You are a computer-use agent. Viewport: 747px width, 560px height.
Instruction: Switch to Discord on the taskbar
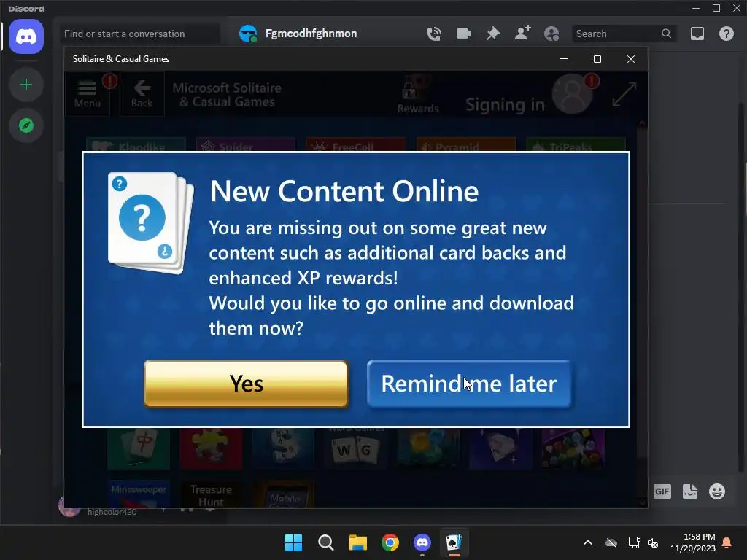pyautogui.click(x=422, y=542)
